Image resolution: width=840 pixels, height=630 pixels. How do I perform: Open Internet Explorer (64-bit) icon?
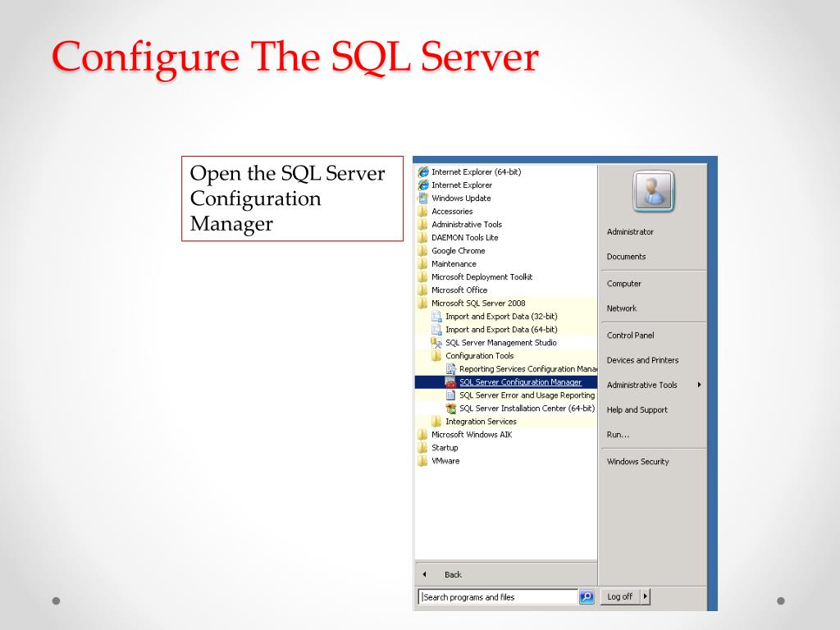click(x=423, y=172)
